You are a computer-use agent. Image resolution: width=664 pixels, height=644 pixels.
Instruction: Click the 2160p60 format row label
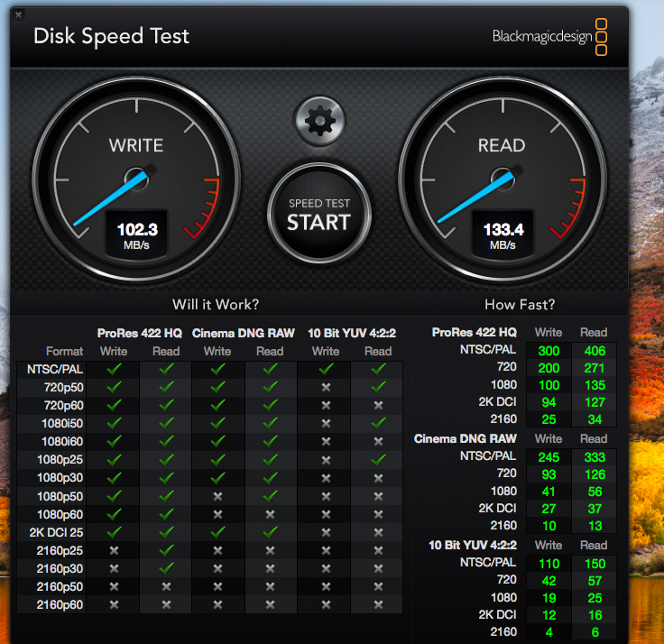[x=60, y=604]
